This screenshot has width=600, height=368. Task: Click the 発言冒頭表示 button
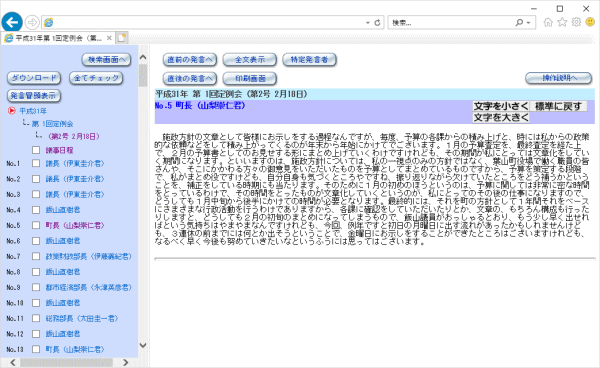(34, 96)
